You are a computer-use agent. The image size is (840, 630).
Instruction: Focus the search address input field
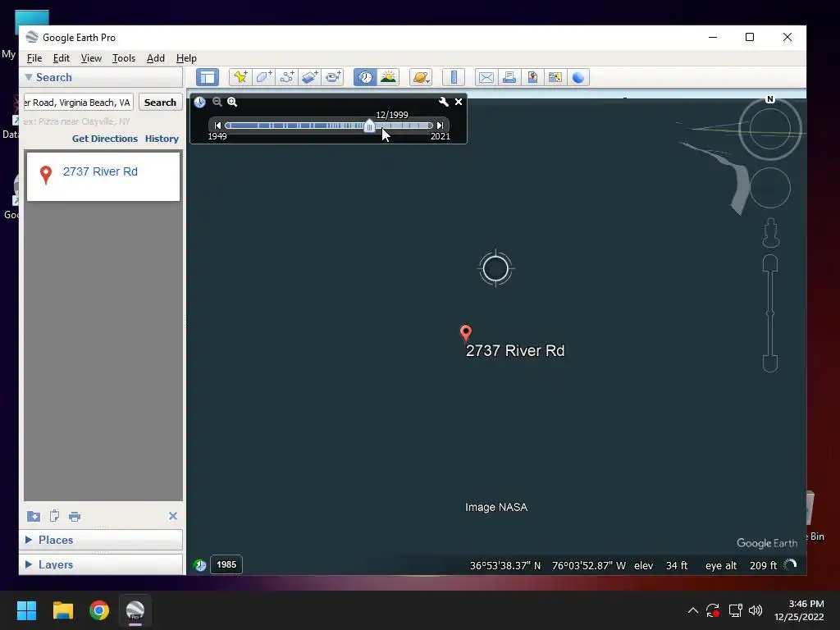tap(78, 102)
